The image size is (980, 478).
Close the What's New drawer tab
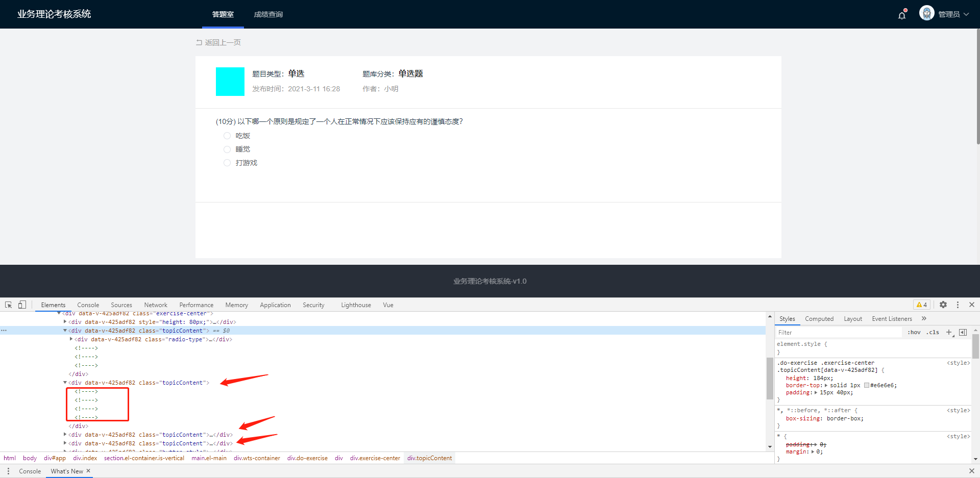[x=88, y=471]
